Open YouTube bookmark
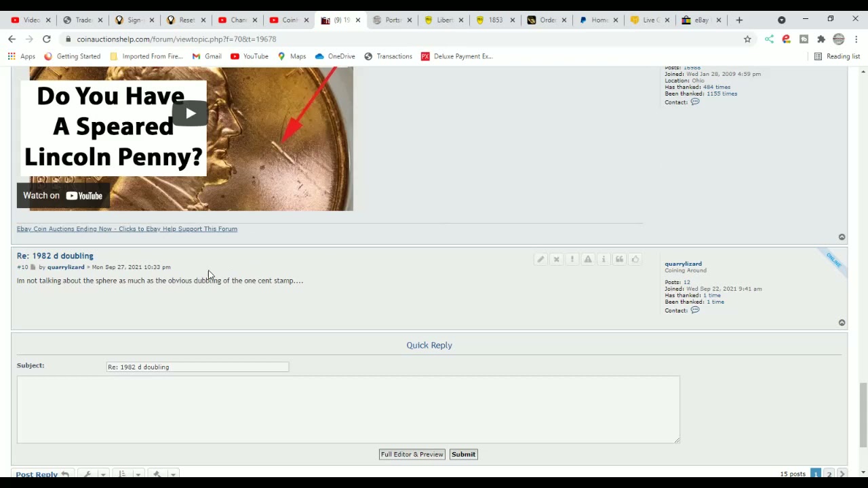The image size is (868, 488). click(250, 56)
